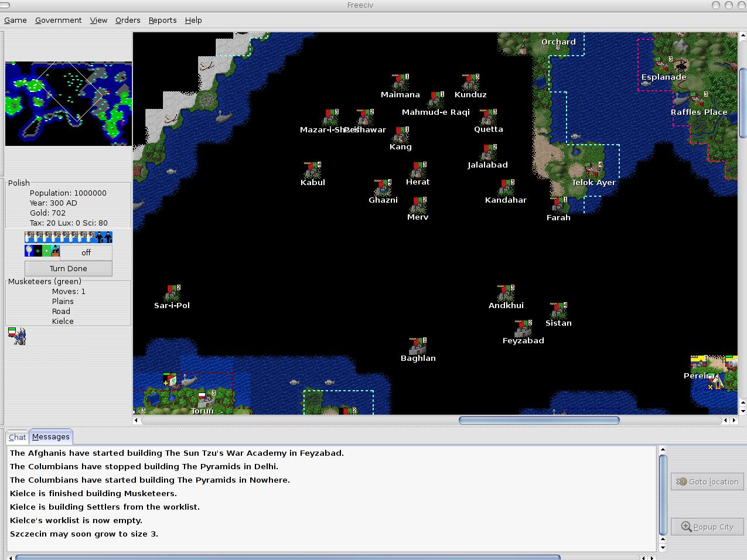
Task: Click the Turn Done button
Action: pos(69,268)
